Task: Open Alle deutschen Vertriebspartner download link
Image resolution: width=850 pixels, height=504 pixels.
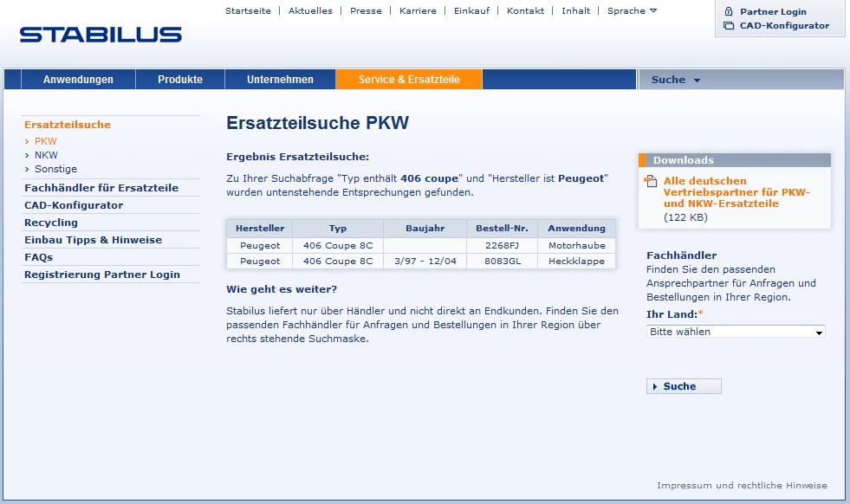Action: [736, 192]
